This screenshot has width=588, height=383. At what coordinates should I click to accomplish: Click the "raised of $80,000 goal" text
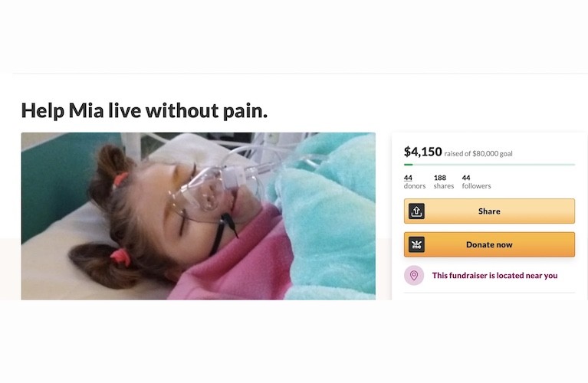point(478,154)
